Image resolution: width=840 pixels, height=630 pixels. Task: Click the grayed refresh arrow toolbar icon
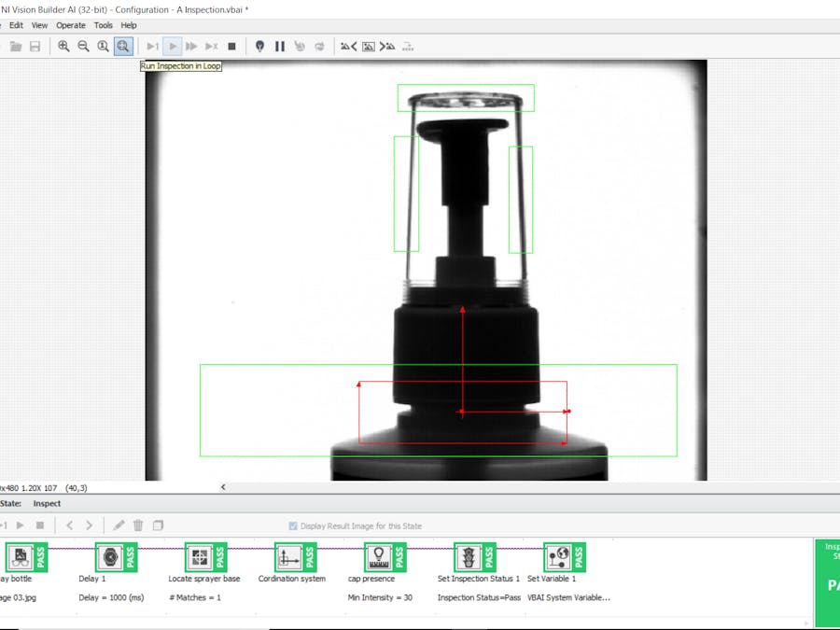point(320,47)
